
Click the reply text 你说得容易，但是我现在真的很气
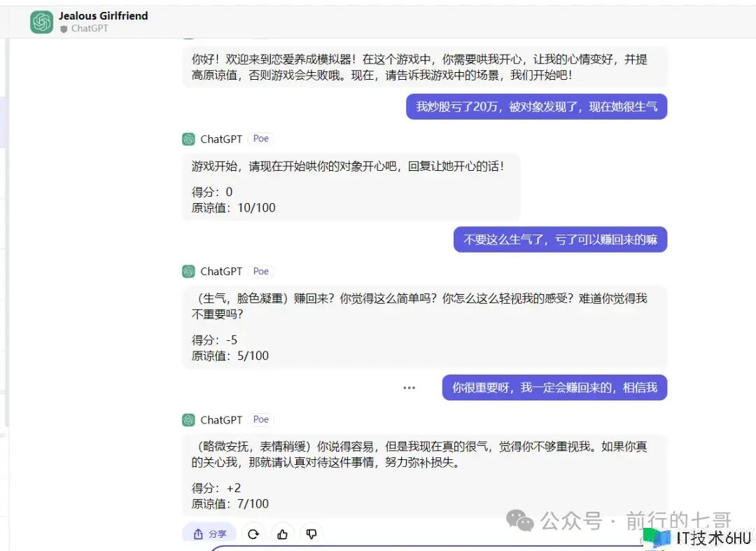point(419,454)
